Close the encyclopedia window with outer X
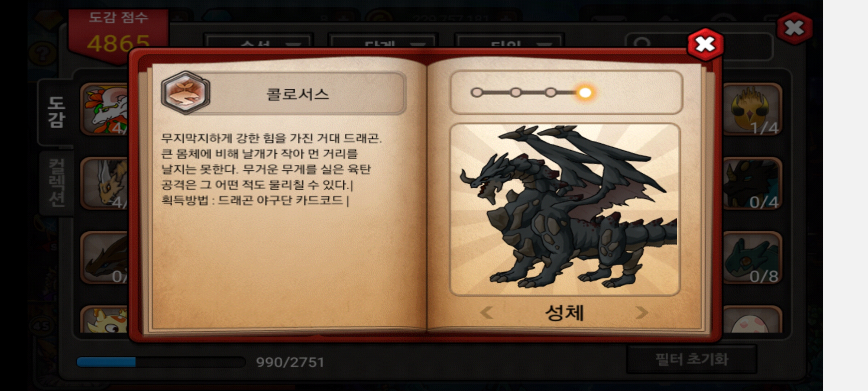The image size is (868, 391). 794,28
